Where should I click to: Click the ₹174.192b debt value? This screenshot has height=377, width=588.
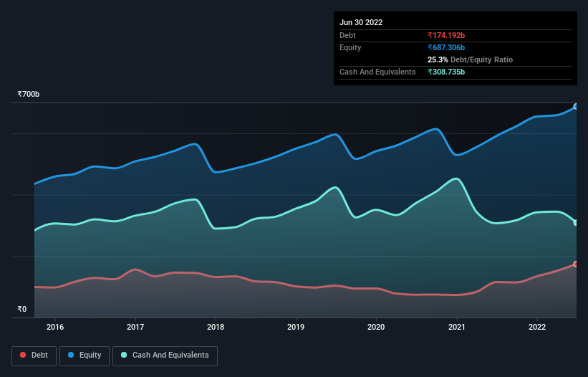446,35
